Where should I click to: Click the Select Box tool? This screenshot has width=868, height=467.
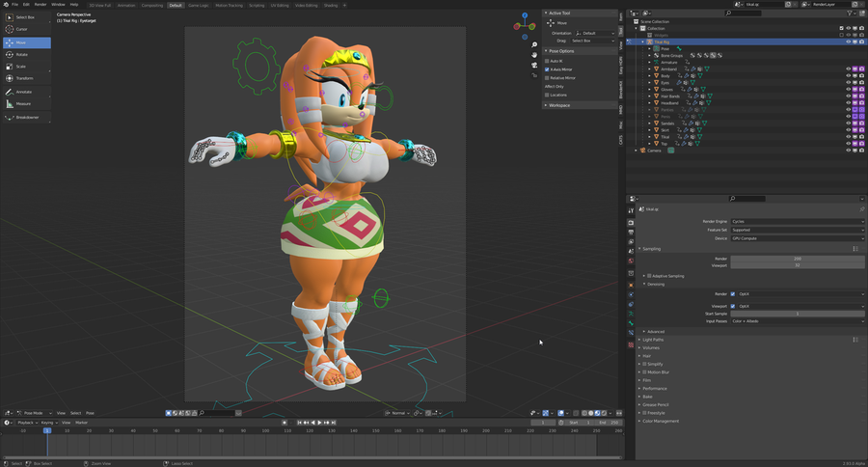pyautogui.click(x=27, y=17)
